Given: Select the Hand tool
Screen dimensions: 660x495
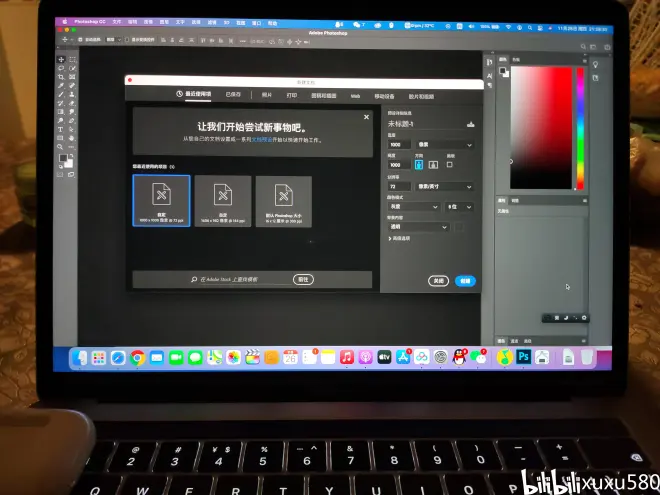Looking at the screenshot, I should [72, 138].
